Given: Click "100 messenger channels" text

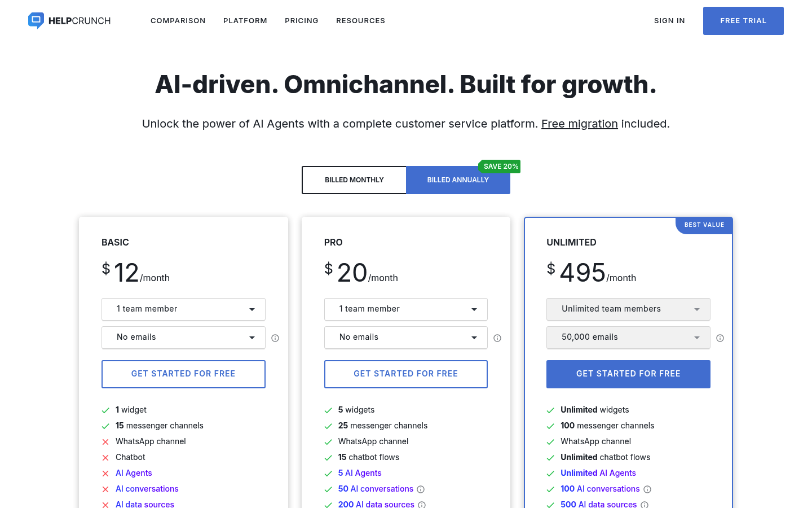Looking at the screenshot, I should coord(607,426).
